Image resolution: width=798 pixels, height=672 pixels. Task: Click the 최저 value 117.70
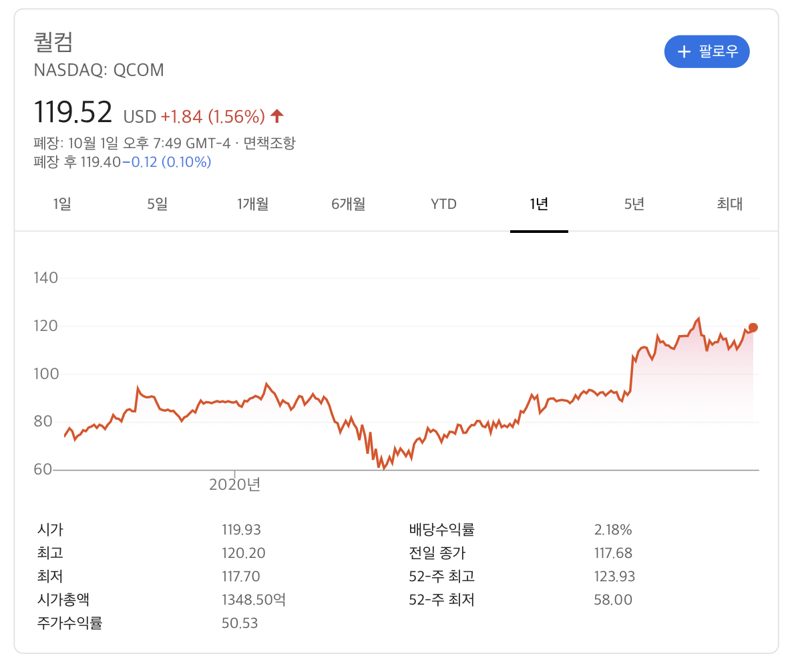pos(240,577)
